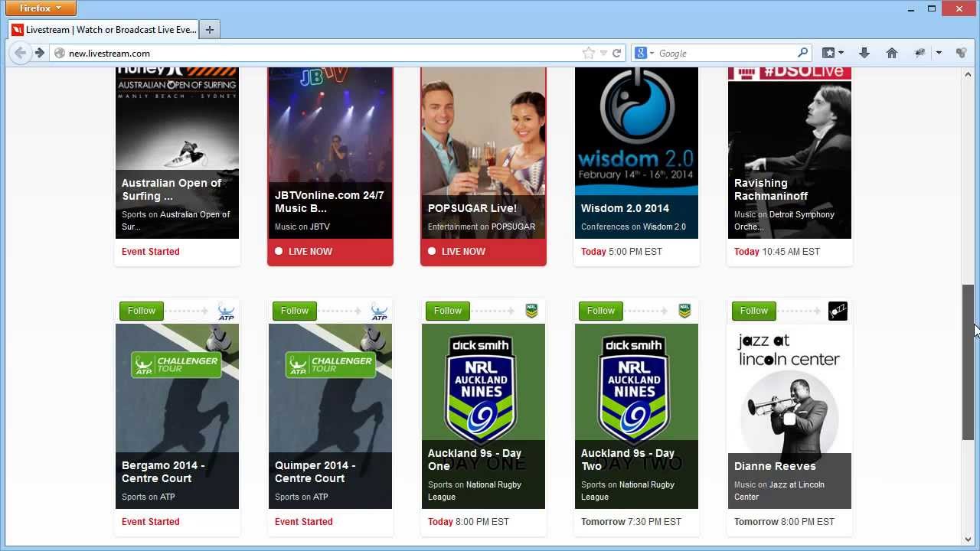Screen dimensions: 980x551
Task: Open Quimper 2014 - Centre Court title
Action: (315, 471)
